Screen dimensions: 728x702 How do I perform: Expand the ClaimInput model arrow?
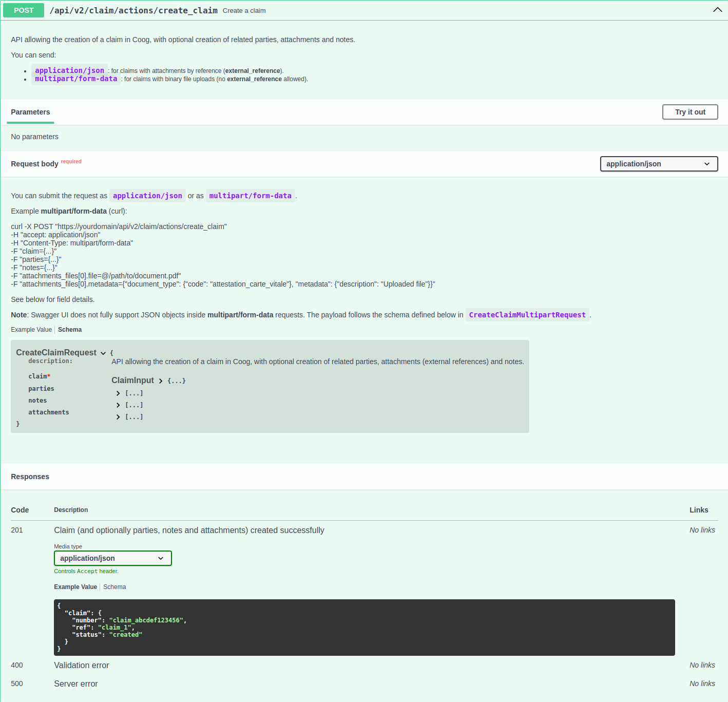(161, 381)
